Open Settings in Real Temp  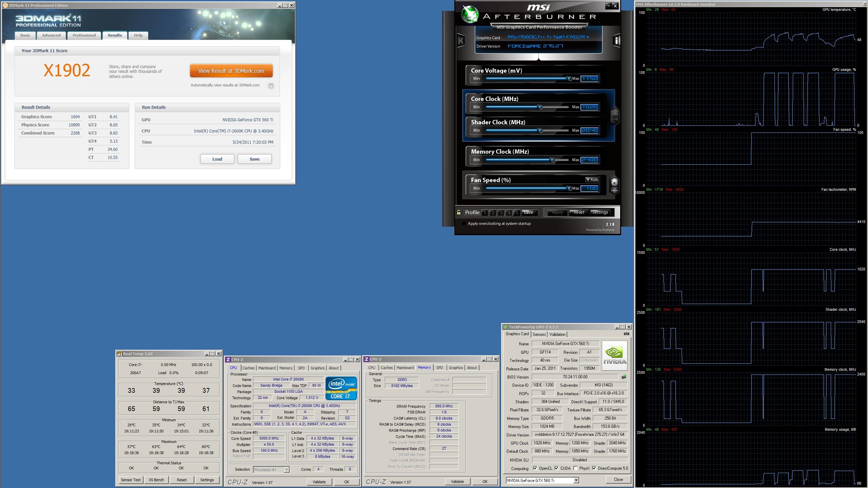(x=207, y=480)
